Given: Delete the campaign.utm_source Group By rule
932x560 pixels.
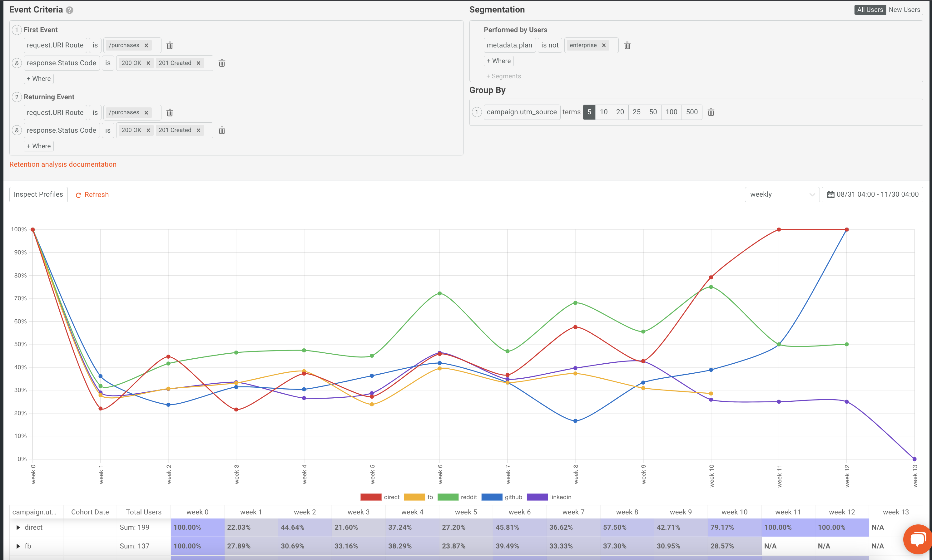Looking at the screenshot, I should [711, 112].
